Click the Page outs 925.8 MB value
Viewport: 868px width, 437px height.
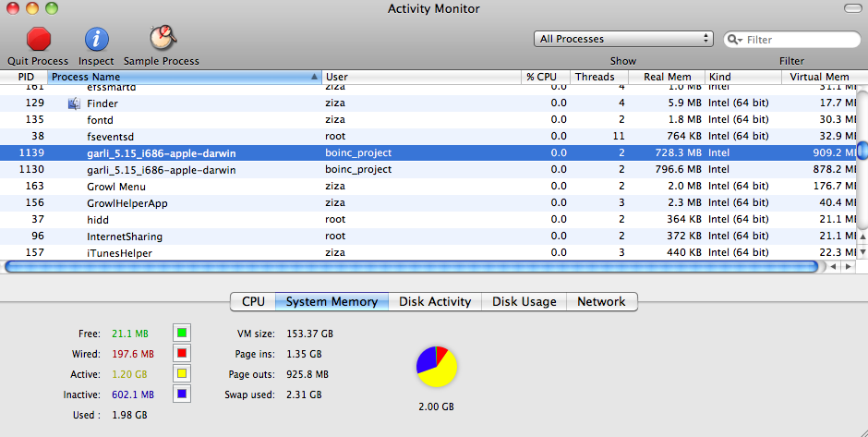pyautogui.click(x=307, y=374)
